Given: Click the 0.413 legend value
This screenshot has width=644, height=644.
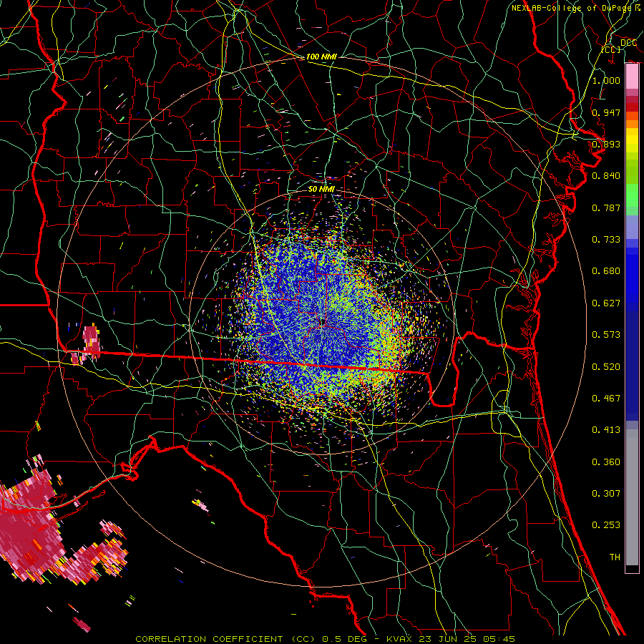Looking at the screenshot, I should (606, 430).
